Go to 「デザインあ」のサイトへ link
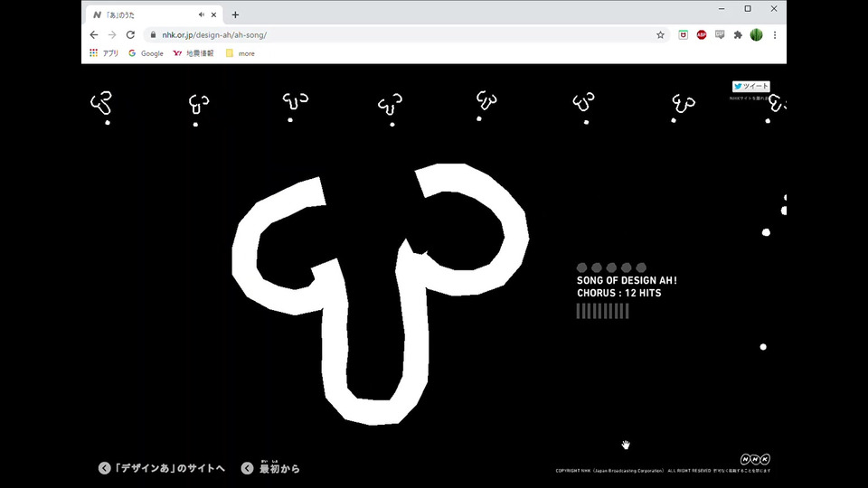868x488 pixels. pyautogui.click(x=162, y=468)
